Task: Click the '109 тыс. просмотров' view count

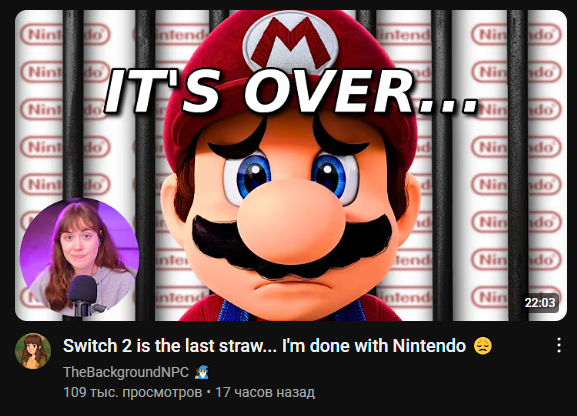Action: click(x=132, y=392)
